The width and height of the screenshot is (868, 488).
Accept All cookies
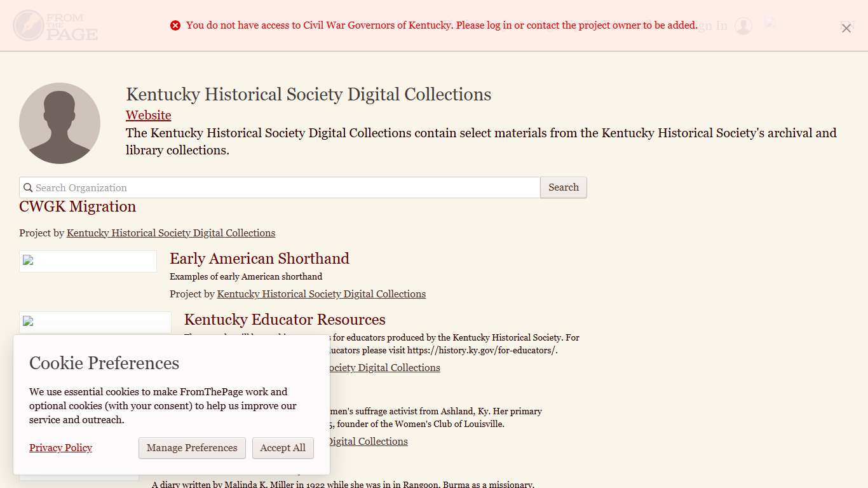coord(283,448)
